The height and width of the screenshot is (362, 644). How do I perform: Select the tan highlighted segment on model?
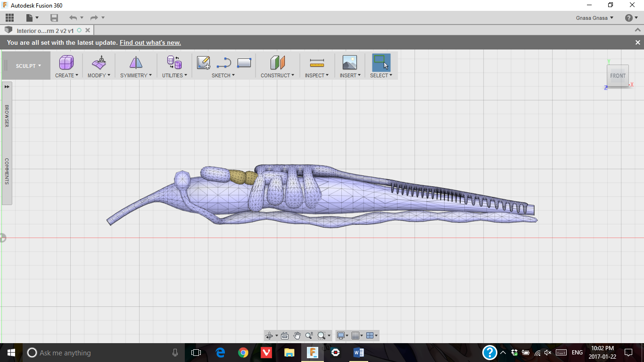pos(243,177)
